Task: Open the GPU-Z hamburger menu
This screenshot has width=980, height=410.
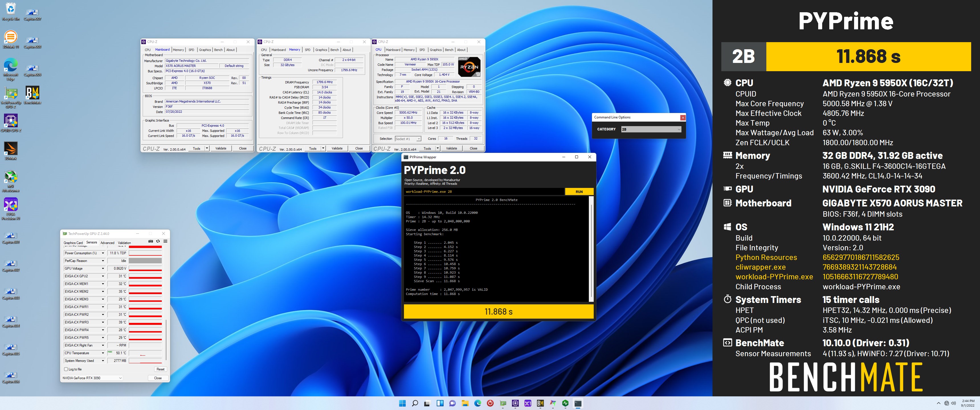Action: (x=165, y=241)
